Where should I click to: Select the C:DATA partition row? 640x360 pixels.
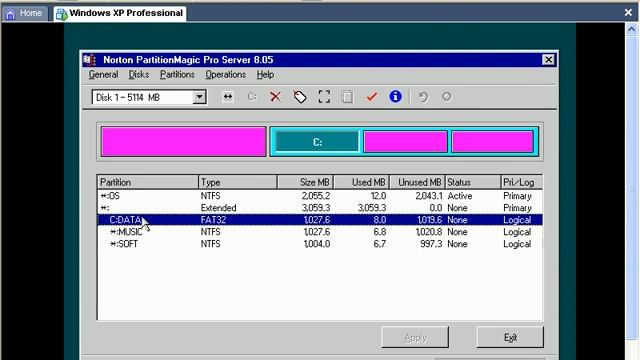pos(320,220)
